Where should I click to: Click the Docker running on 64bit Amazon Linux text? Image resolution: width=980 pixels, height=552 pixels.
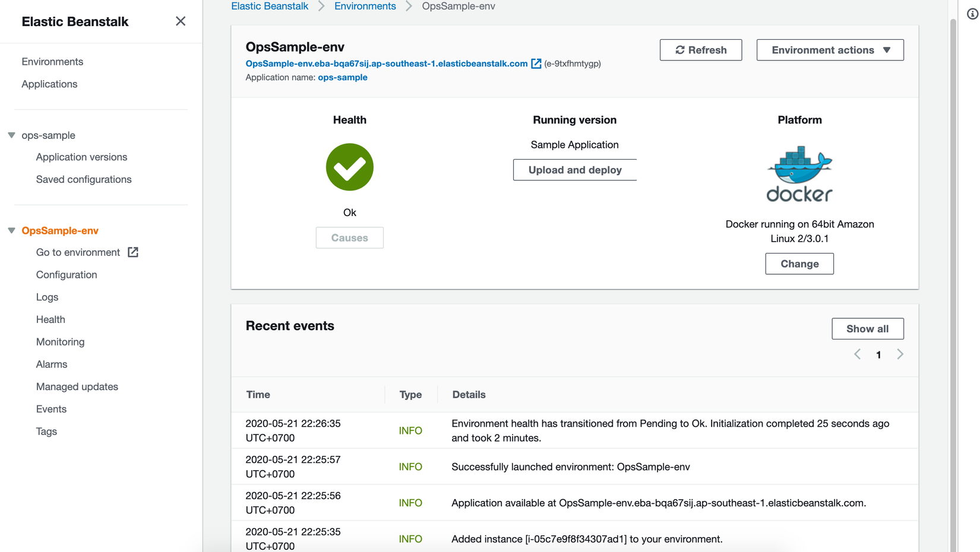click(x=799, y=231)
